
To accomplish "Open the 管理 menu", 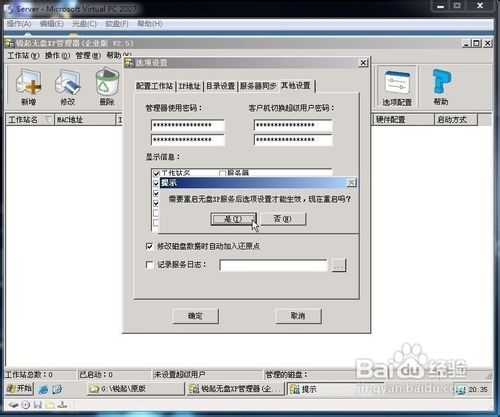I will 88,56.
